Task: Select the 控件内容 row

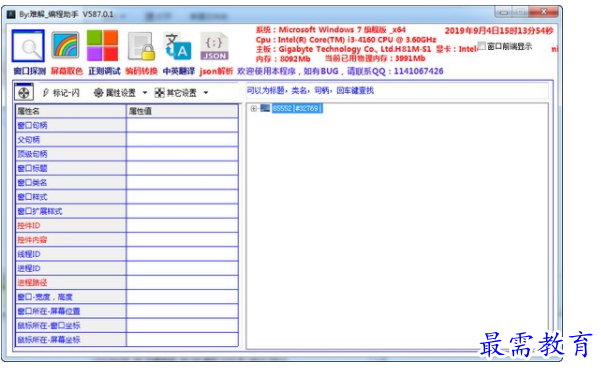Action: point(127,240)
